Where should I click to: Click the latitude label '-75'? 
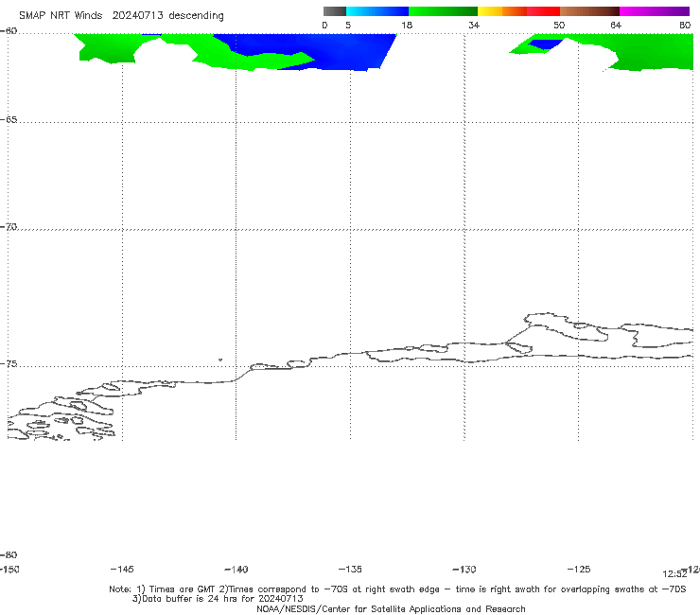pyautogui.click(x=9, y=364)
